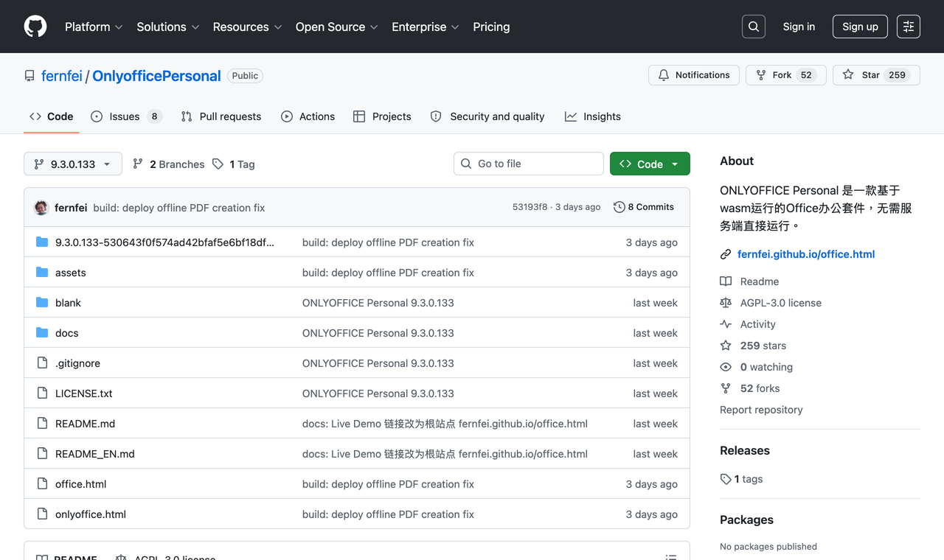Expand the Enterprise navigation menu
The width and height of the screenshot is (944, 560).
[x=426, y=27]
